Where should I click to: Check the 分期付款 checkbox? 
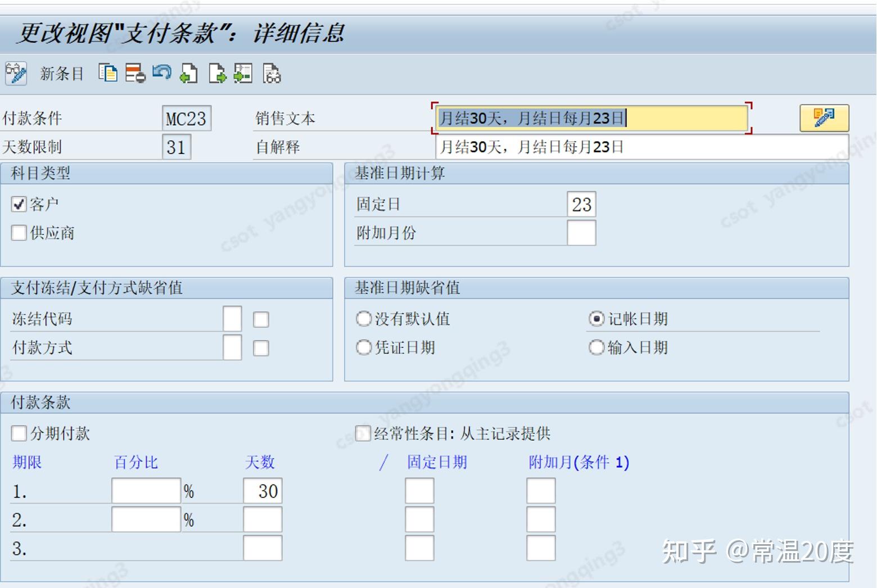[19, 433]
